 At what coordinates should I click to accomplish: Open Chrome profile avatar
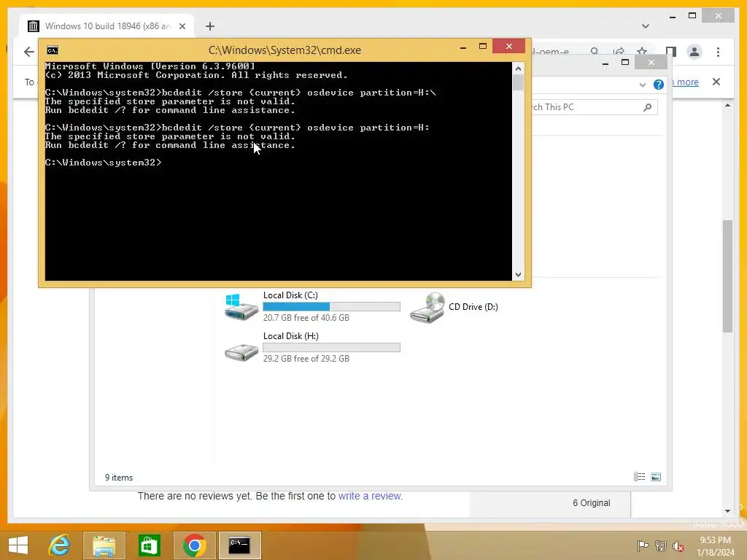point(694,52)
